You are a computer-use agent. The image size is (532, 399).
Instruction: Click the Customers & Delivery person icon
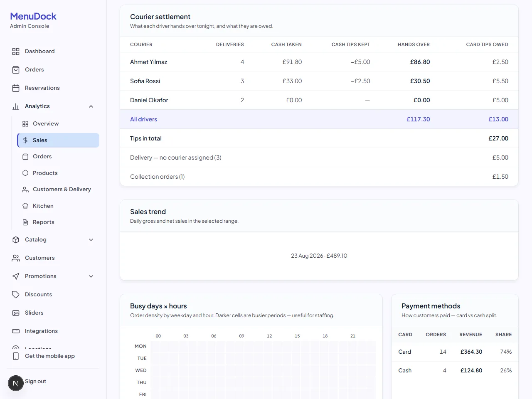coord(25,190)
